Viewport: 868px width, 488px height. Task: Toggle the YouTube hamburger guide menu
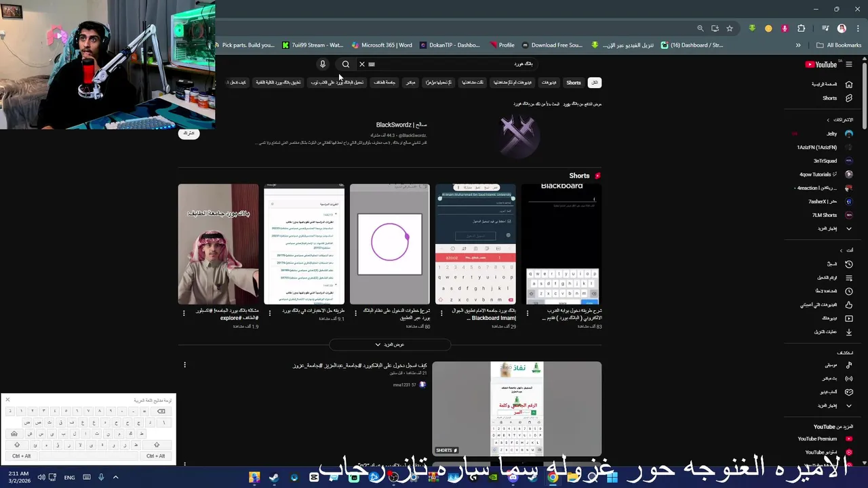(x=849, y=64)
